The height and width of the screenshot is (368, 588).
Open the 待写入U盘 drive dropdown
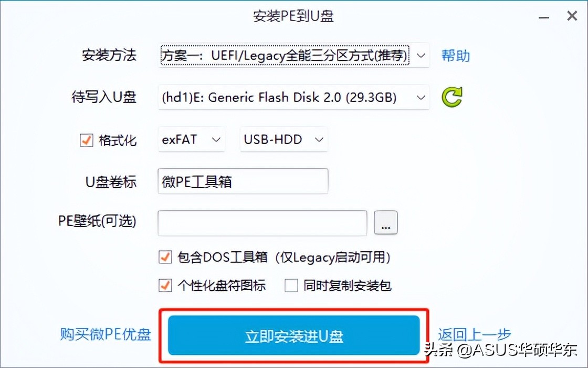pyautogui.click(x=293, y=97)
